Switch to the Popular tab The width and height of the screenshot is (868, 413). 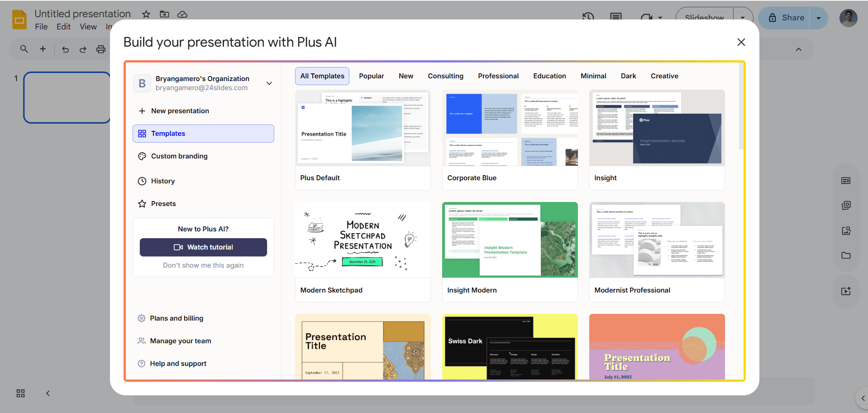click(372, 76)
